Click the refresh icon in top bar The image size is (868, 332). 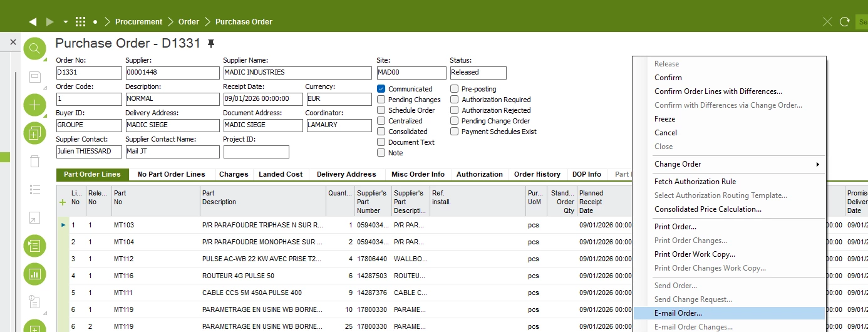point(845,22)
